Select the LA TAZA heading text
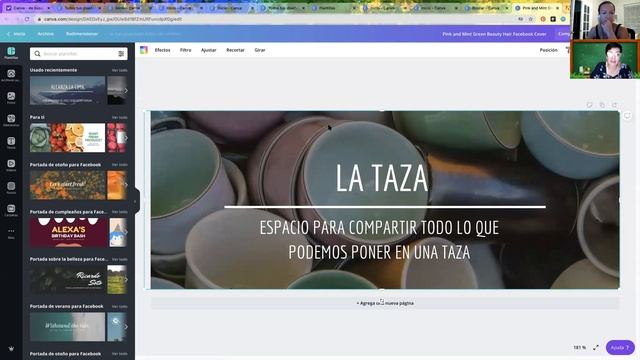 tap(382, 178)
